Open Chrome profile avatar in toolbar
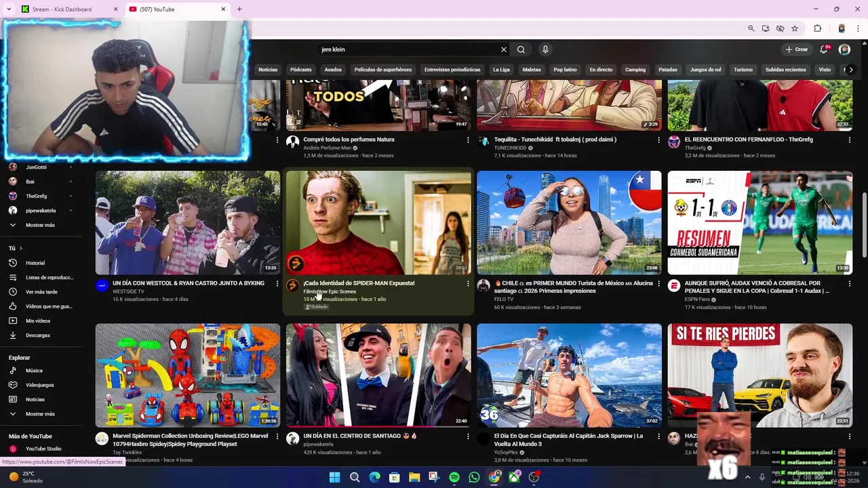The width and height of the screenshot is (868, 488). 842,28
